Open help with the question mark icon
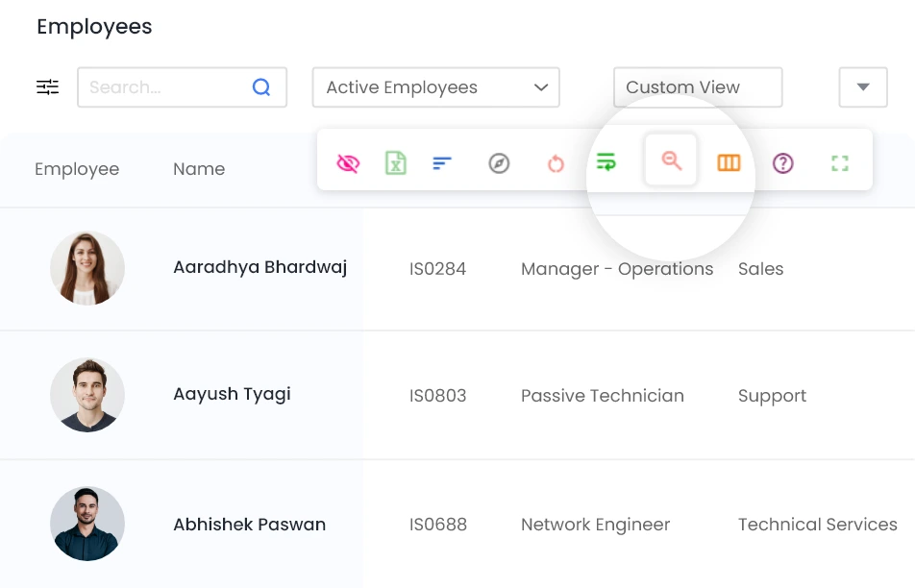The image size is (915, 588). tap(783, 163)
